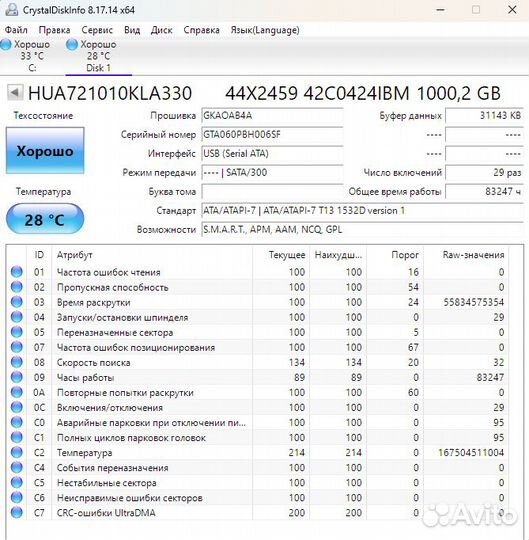Click the previous disk arrow button

pyautogui.click(x=15, y=93)
